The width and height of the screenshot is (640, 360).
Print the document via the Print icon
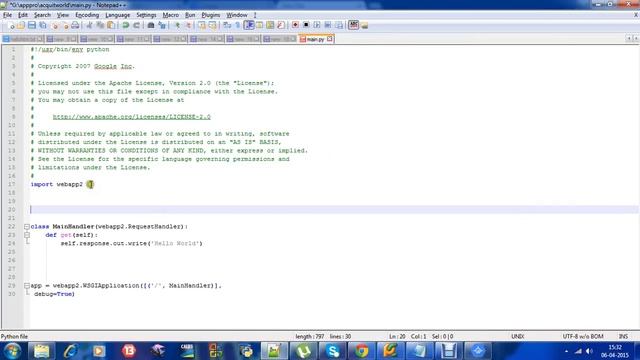75,25
